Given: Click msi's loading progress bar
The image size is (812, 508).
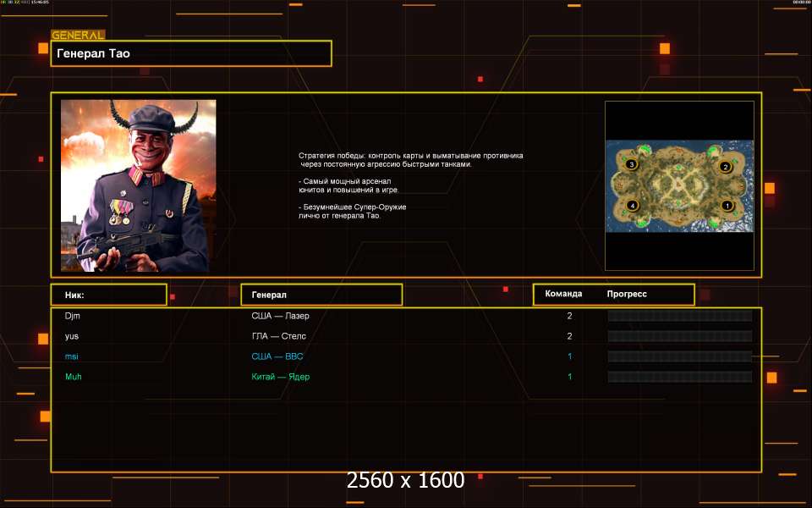Looking at the screenshot, I should (x=680, y=356).
